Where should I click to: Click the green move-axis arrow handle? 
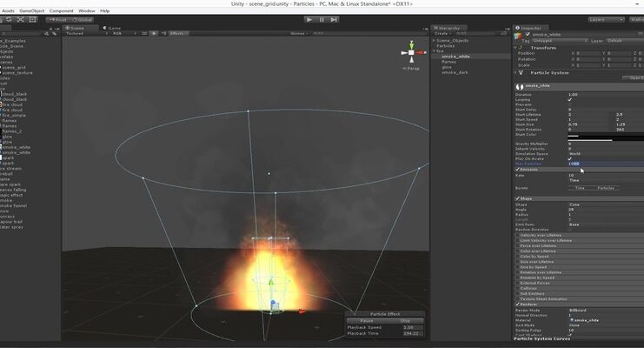tap(270, 282)
